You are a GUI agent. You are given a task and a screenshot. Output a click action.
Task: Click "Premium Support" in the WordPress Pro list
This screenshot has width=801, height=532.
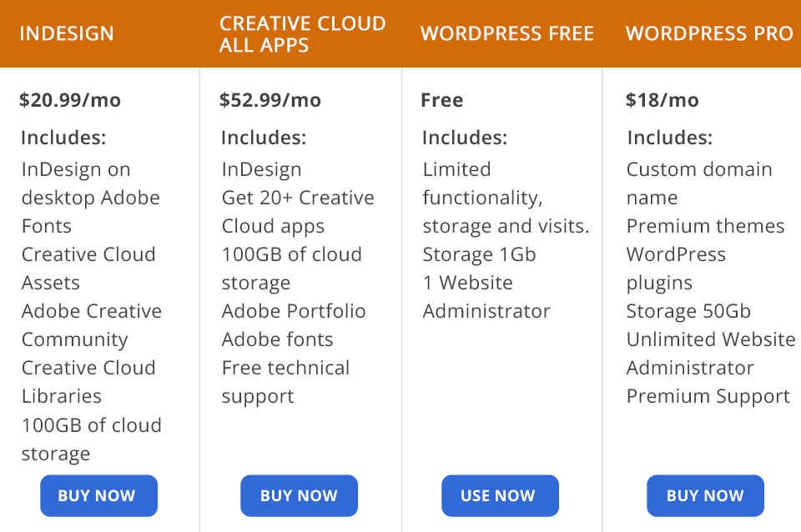(708, 396)
